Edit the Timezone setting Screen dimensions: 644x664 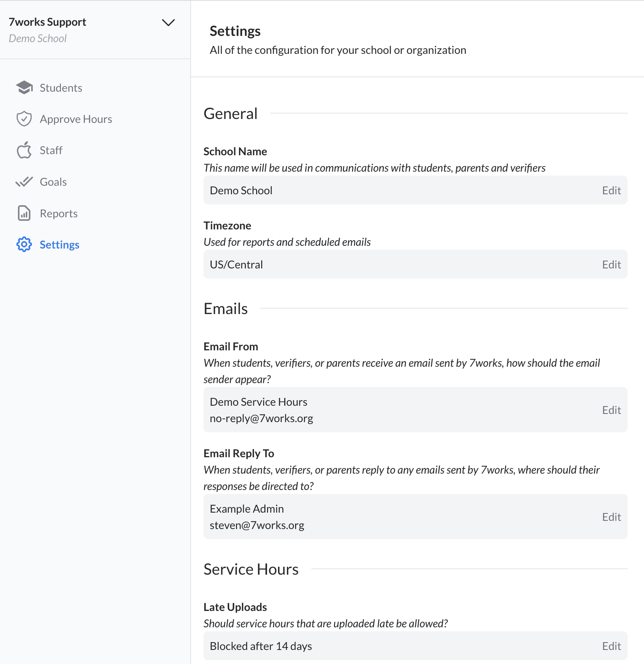tap(611, 265)
